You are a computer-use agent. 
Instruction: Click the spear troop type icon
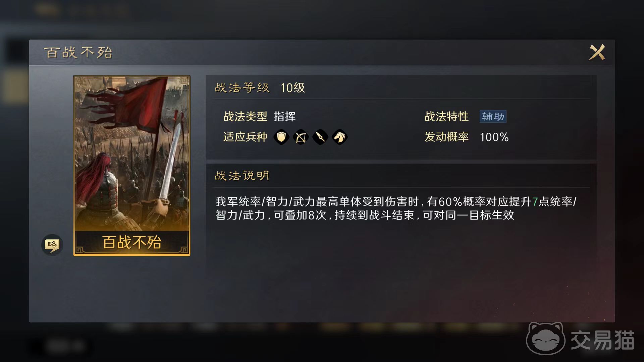point(320,137)
